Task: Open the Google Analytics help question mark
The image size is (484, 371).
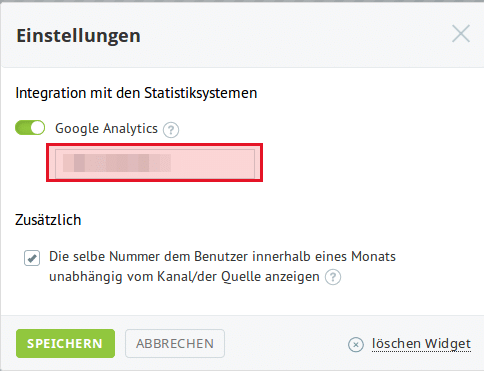Action: [x=171, y=130]
